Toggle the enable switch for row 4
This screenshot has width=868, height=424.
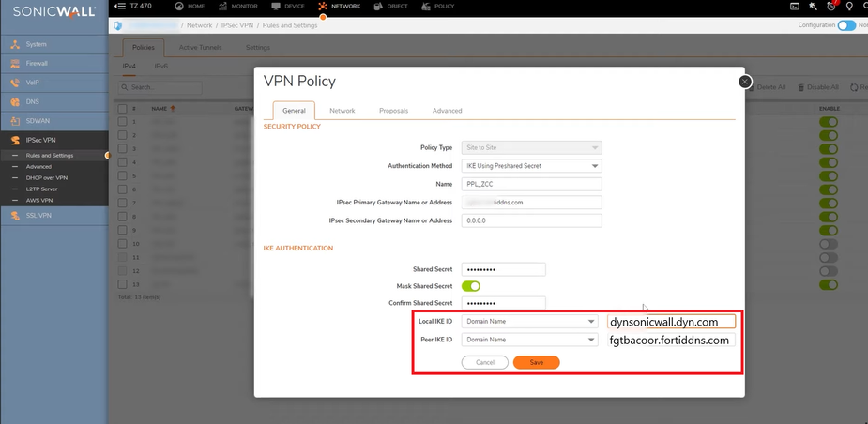(829, 162)
